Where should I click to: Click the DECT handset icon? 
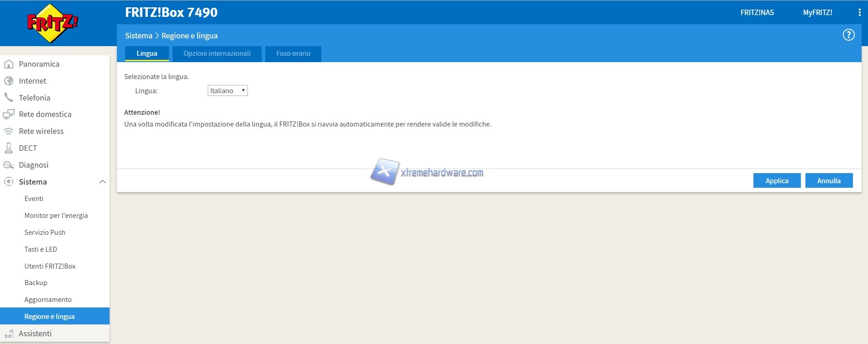tap(8, 148)
